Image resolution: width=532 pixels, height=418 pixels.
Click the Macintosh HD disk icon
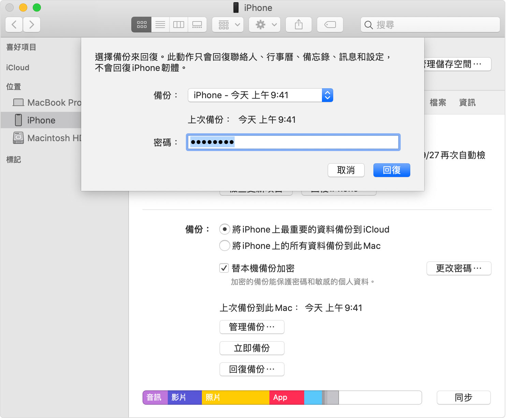coord(18,138)
